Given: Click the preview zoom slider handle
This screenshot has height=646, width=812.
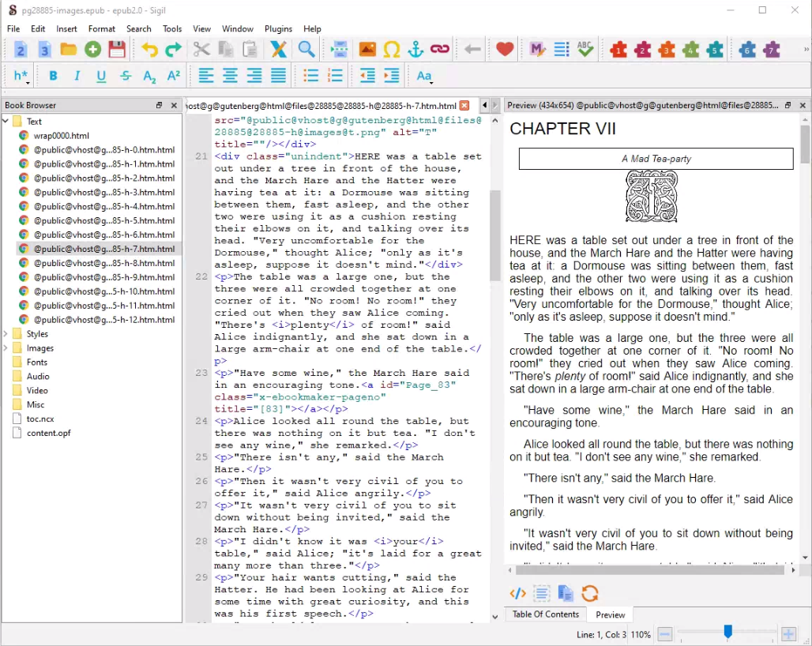Looking at the screenshot, I should point(728,633).
